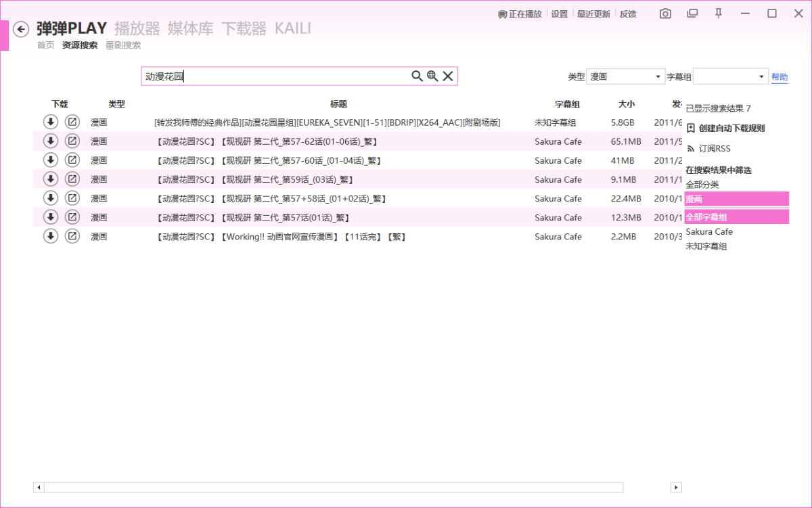Click the camera screenshot icon
This screenshot has width=812, height=508.
(x=665, y=14)
